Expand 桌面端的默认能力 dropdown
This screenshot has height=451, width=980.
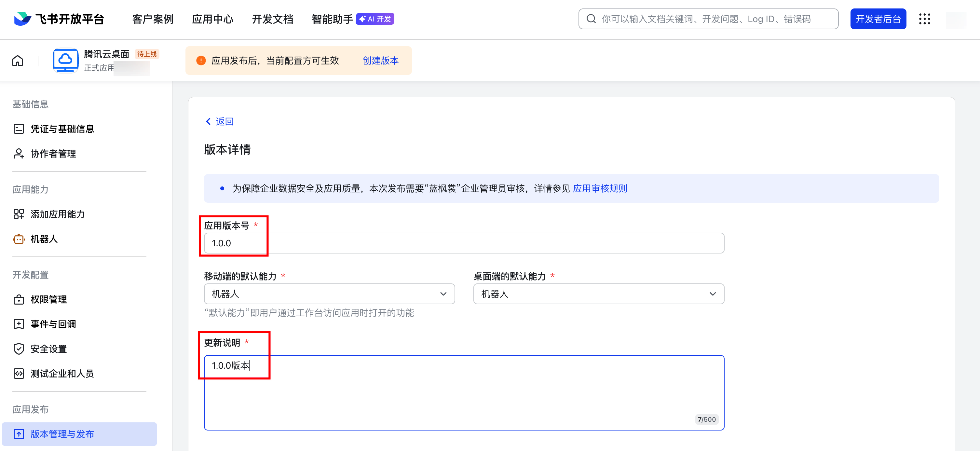(598, 294)
